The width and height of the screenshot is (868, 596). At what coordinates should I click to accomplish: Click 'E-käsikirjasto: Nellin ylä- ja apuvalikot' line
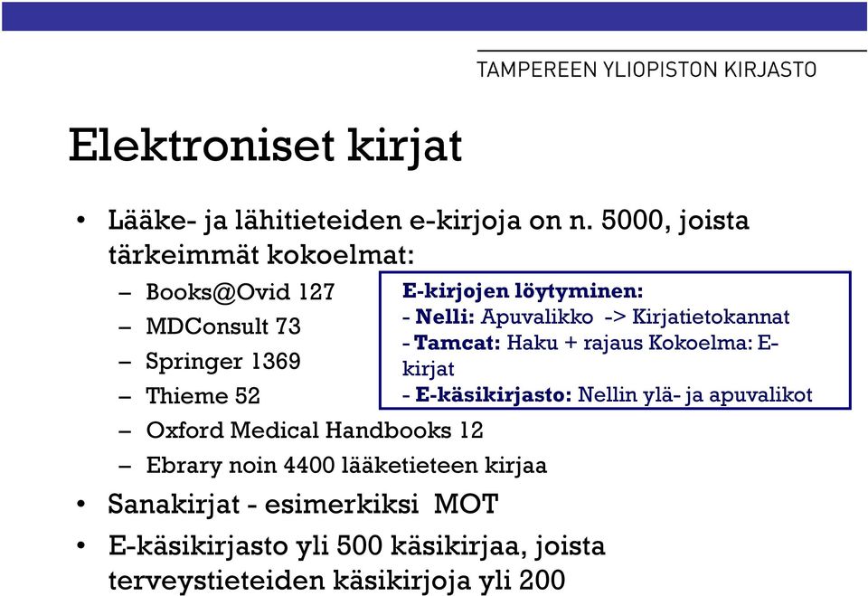608,395
